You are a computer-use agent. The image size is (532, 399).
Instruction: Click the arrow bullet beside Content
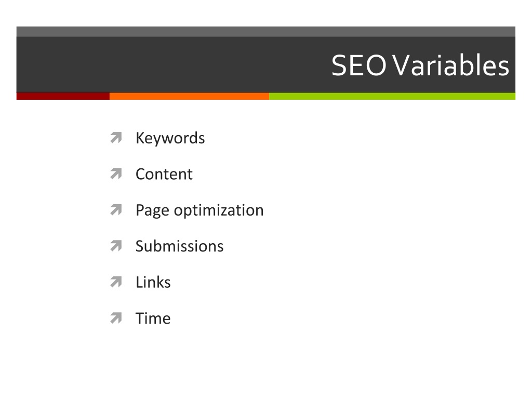[x=116, y=174]
